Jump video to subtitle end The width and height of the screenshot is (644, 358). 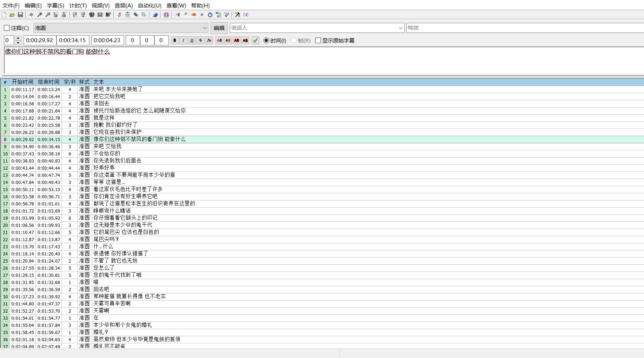coord(64,15)
